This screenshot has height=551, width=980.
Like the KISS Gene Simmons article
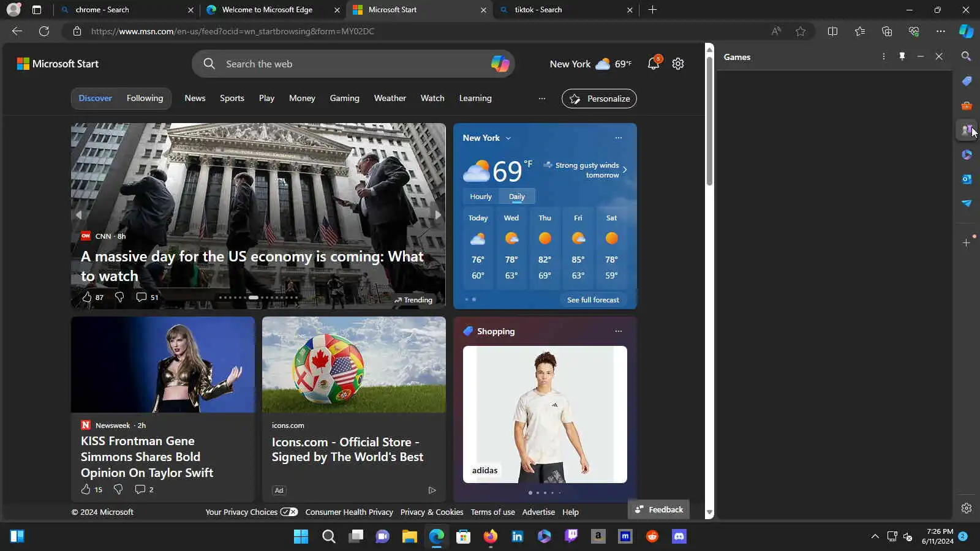[86, 489]
